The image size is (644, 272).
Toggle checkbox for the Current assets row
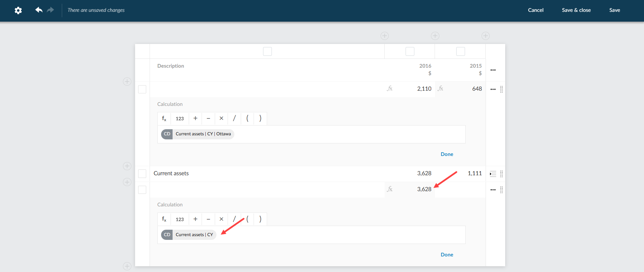[142, 174]
